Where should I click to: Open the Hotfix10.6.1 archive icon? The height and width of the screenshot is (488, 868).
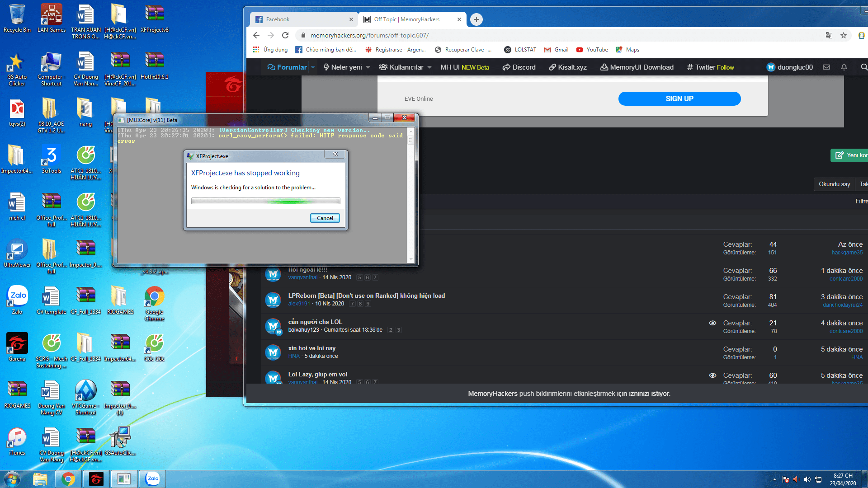(x=154, y=65)
